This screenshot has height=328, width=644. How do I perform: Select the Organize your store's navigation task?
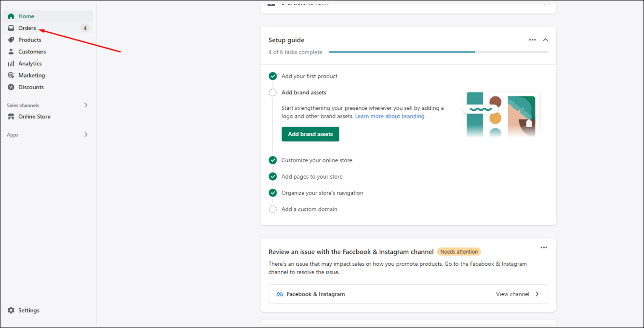(322, 193)
